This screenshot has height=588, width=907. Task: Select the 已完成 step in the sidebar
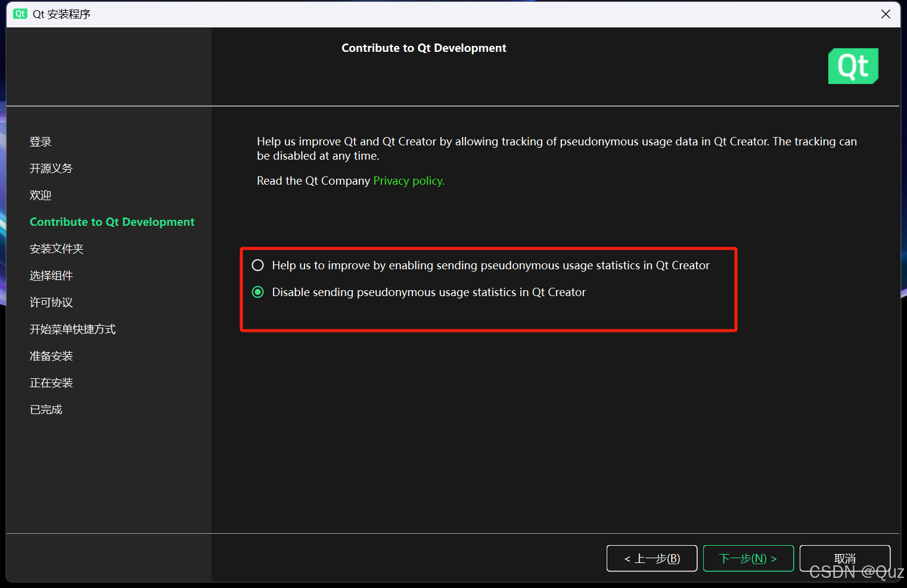coord(46,410)
